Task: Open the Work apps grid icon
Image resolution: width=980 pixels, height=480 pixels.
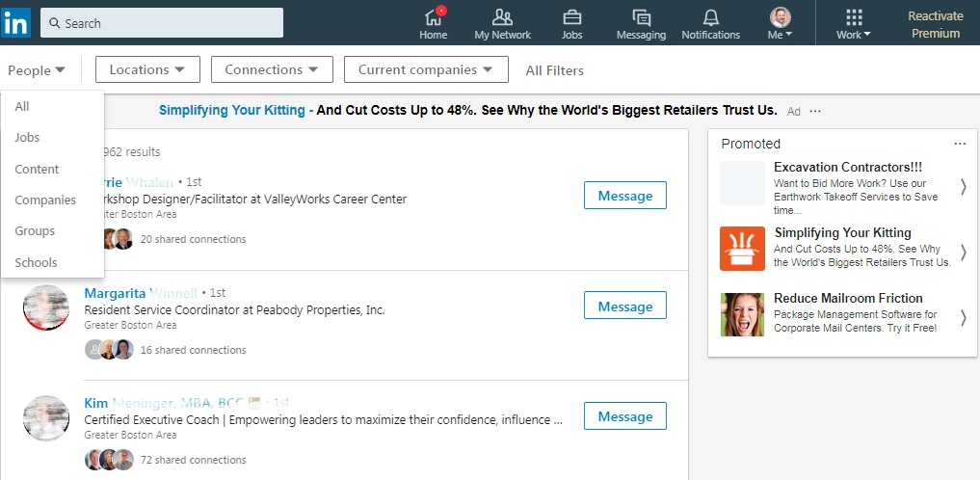Action: click(x=853, y=17)
